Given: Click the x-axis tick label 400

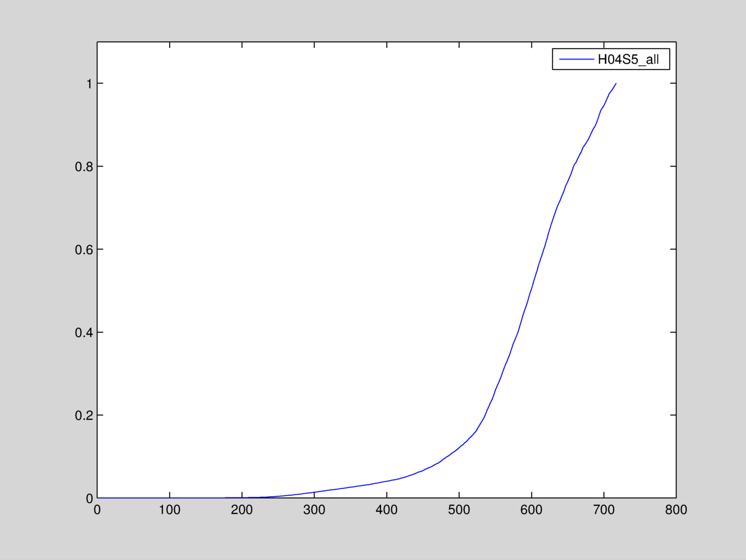Looking at the screenshot, I should [387, 510].
